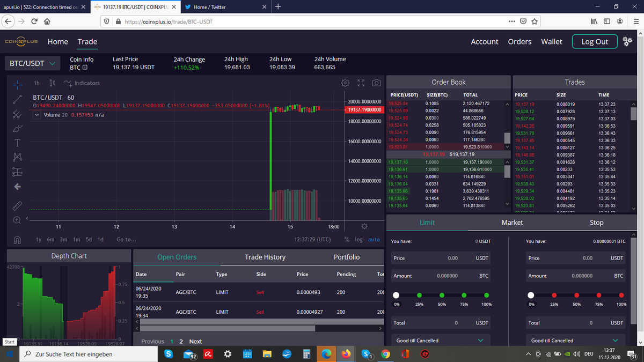Viewport: 644px width, 362px height.
Task: Expand hidden system tray icons
Action: (x=529, y=354)
